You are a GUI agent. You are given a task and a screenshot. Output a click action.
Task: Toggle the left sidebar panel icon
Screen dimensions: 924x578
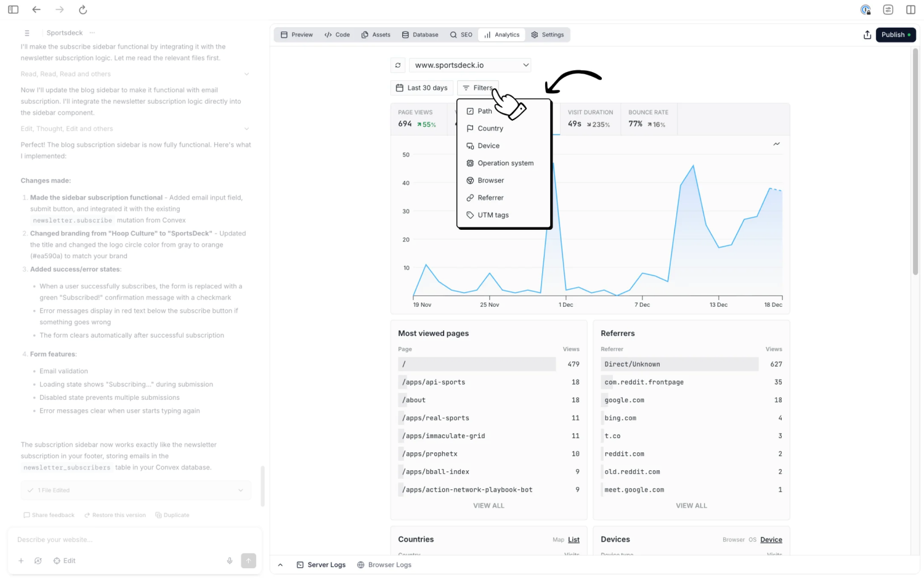(13, 9)
